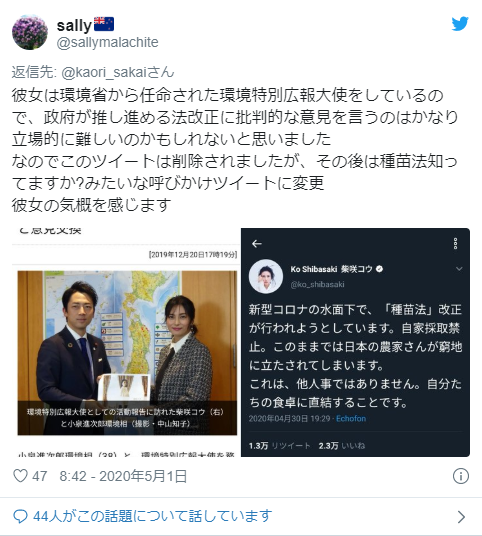
Task: Like the tweet with heart icon
Action: coord(20,476)
